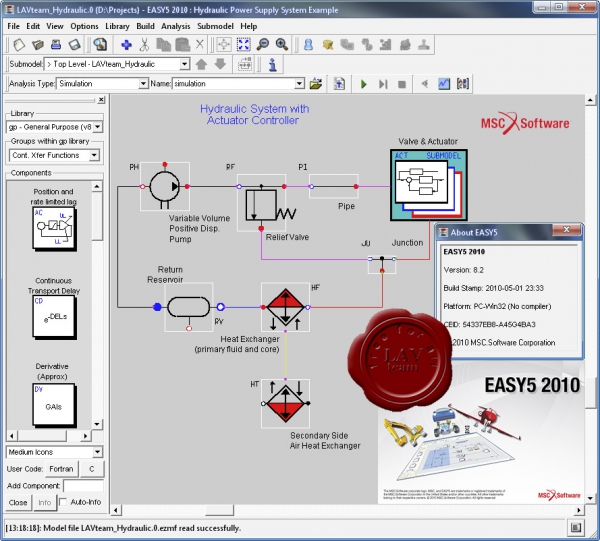Enable the Auto-Info checkbox
The height and width of the screenshot is (541, 600).
[63, 502]
